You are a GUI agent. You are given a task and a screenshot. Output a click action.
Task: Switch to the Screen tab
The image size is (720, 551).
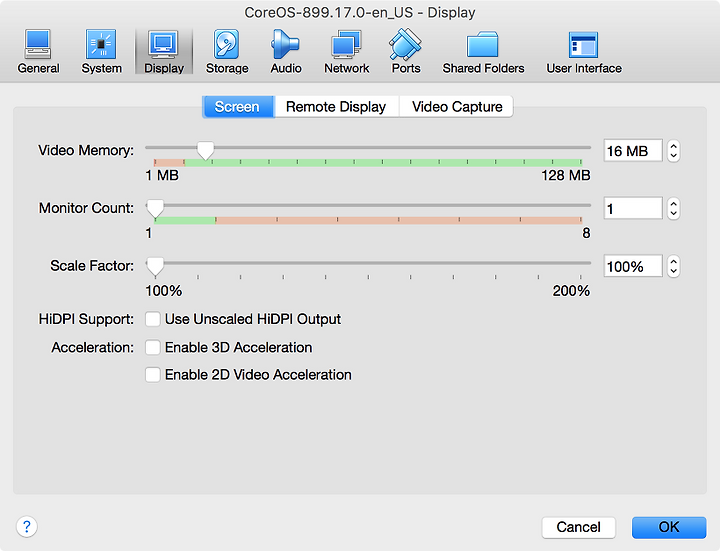[x=238, y=107]
